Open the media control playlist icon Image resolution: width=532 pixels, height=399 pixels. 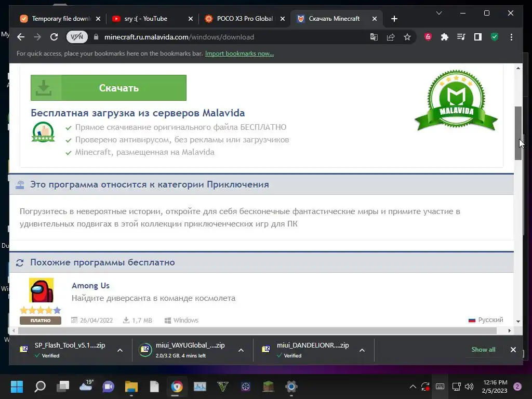pyautogui.click(x=461, y=37)
